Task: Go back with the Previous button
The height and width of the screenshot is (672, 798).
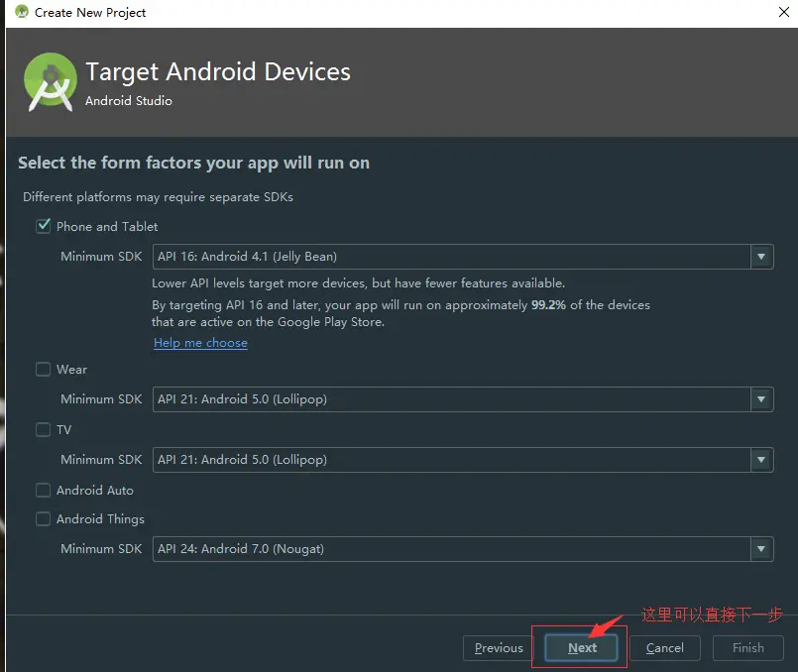Action: point(499,648)
